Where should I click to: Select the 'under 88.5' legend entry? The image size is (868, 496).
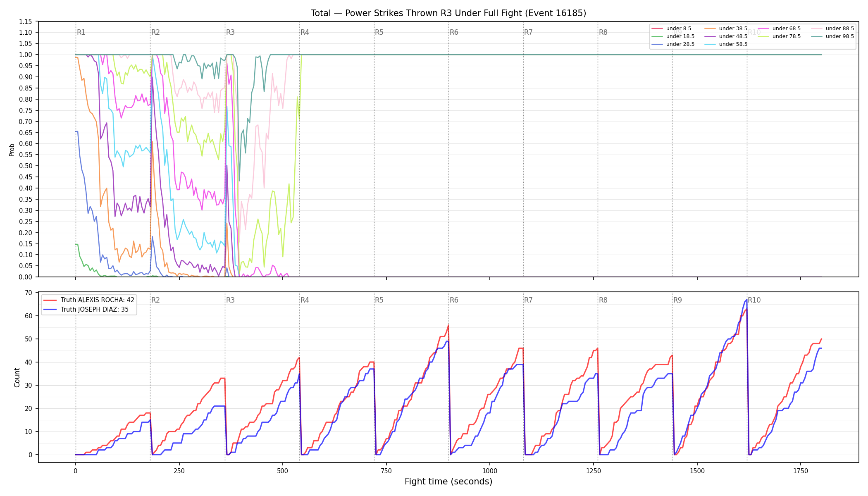pos(833,29)
